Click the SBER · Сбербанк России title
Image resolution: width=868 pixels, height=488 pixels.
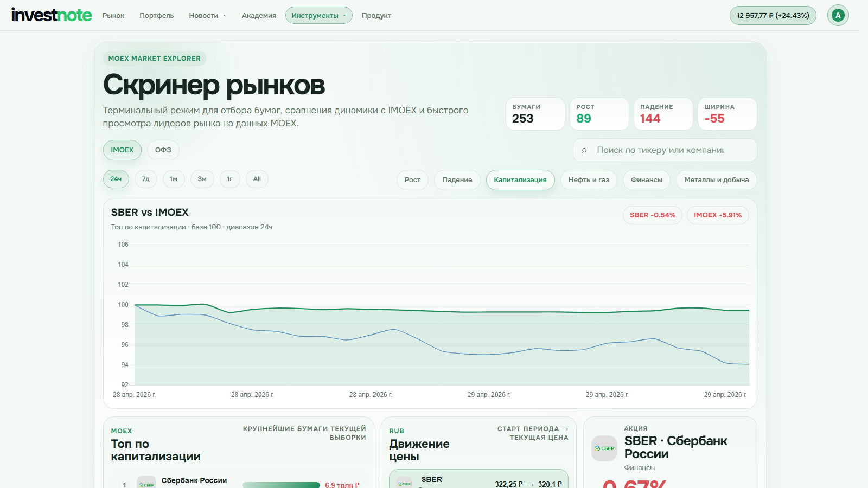click(675, 447)
